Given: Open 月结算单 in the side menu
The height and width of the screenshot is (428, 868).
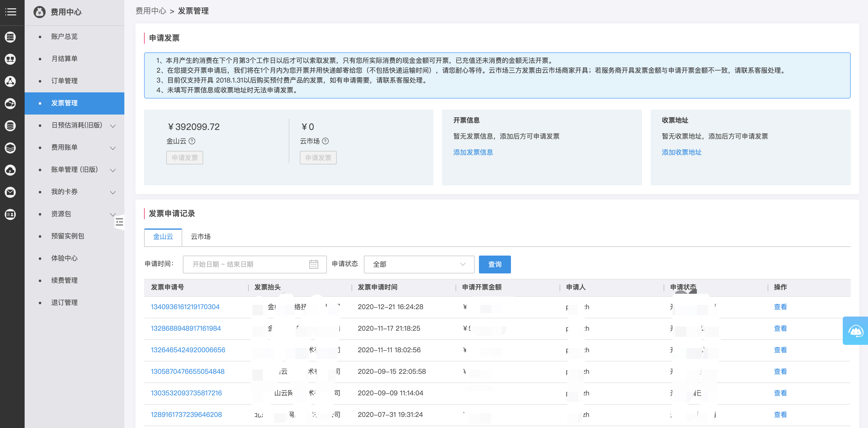Looking at the screenshot, I should [64, 59].
